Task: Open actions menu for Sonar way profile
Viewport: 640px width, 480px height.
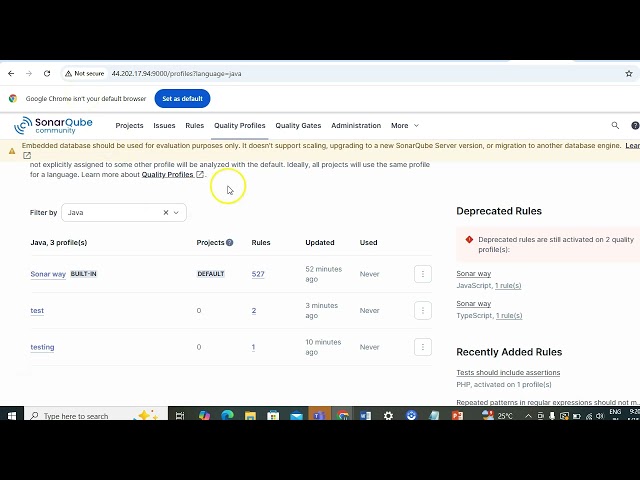Action: click(423, 274)
